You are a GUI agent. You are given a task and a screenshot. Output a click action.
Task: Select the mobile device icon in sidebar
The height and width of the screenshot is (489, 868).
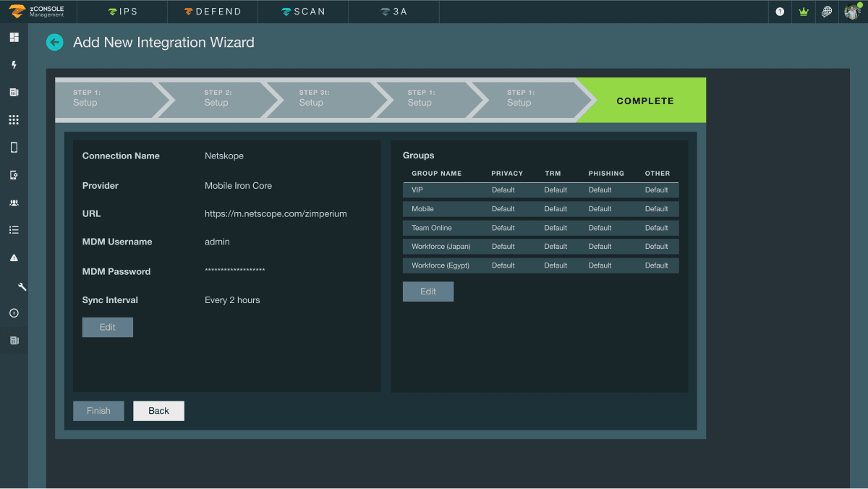tap(13, 147)
